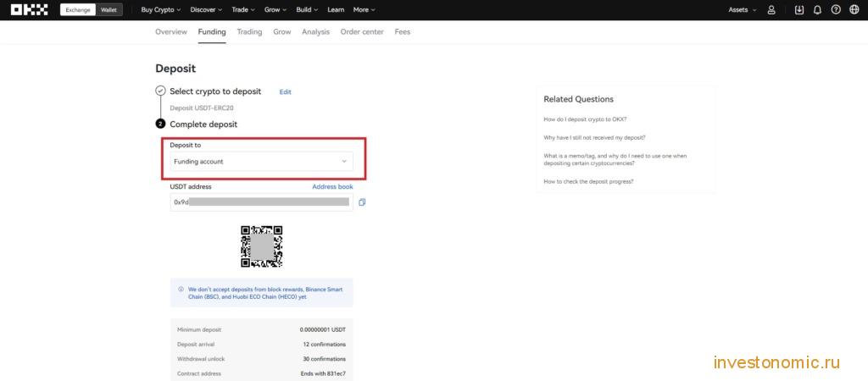The height and width of the screenshot is (381, 868).
Task: Click the deposit QR code
Action: pos(262,246)
